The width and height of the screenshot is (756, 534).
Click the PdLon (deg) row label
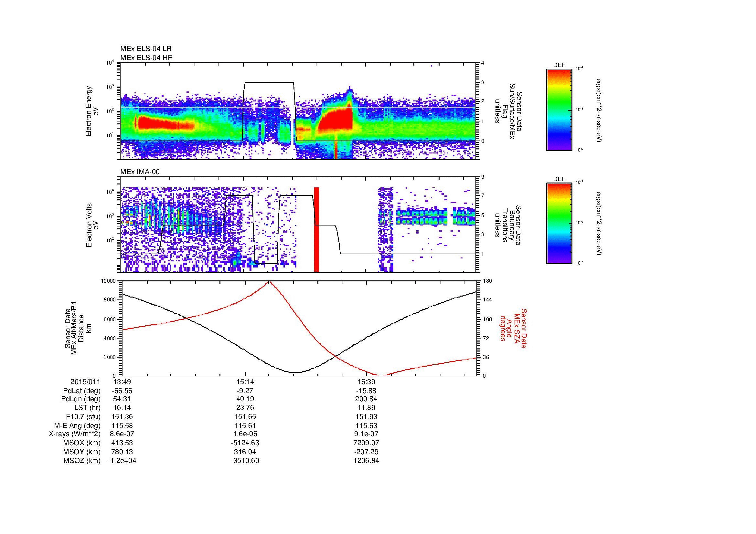click(x=81, y=399)
